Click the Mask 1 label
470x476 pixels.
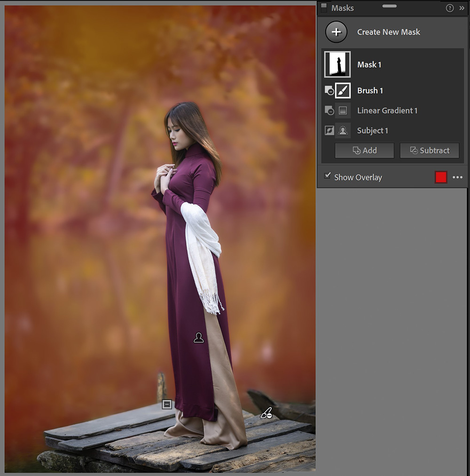coord(369,64)
